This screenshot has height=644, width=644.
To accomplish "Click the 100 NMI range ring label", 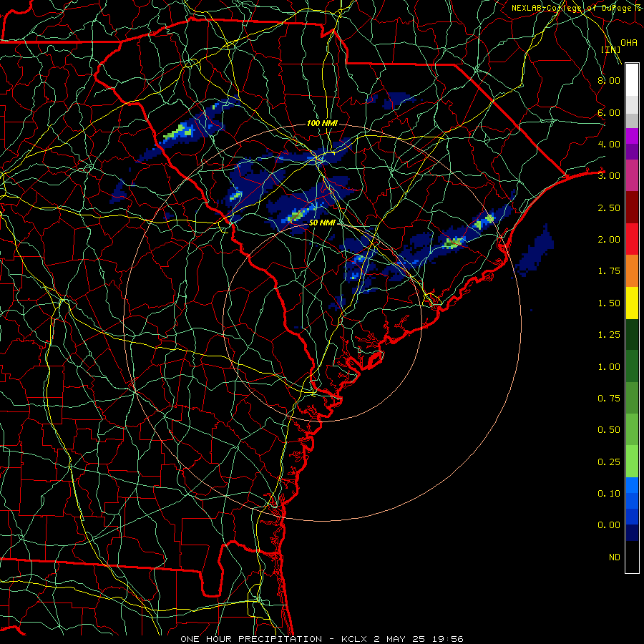I will click(x=323, y=123).
